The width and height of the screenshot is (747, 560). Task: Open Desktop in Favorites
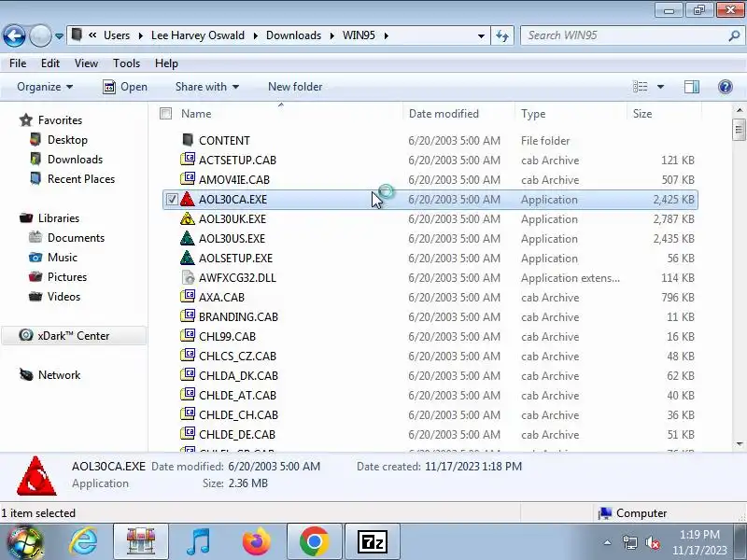coord(67,140)
